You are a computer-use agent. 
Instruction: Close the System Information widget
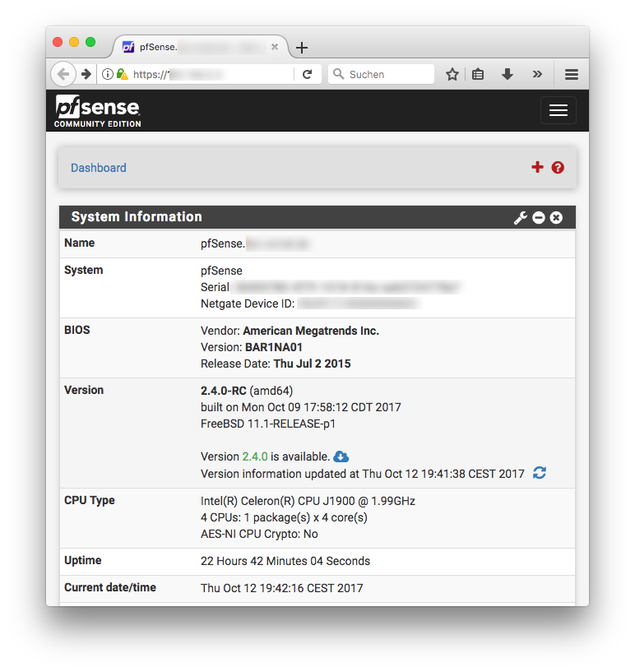(x=556, y=217)
